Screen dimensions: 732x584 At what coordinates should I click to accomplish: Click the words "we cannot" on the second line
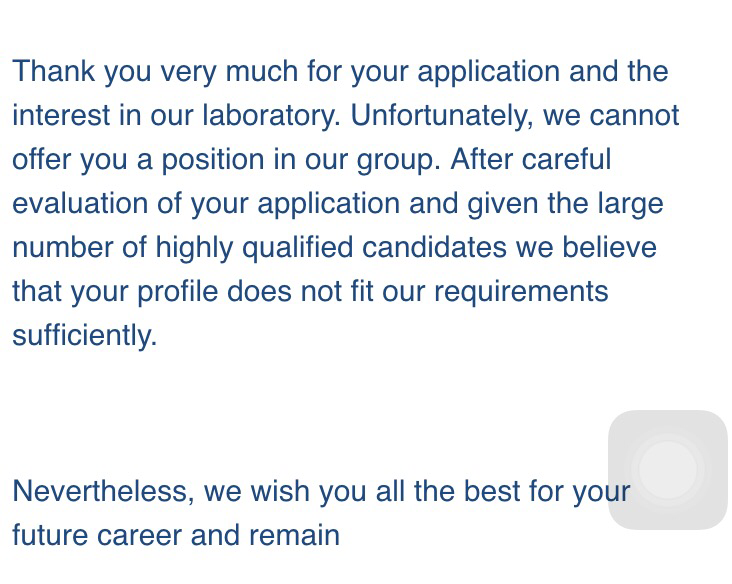click(611, 115)
